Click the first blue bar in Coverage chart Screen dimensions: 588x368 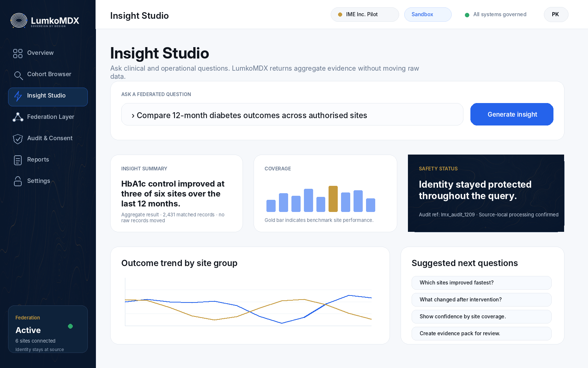pyautogui.click(x=271, y=206)
